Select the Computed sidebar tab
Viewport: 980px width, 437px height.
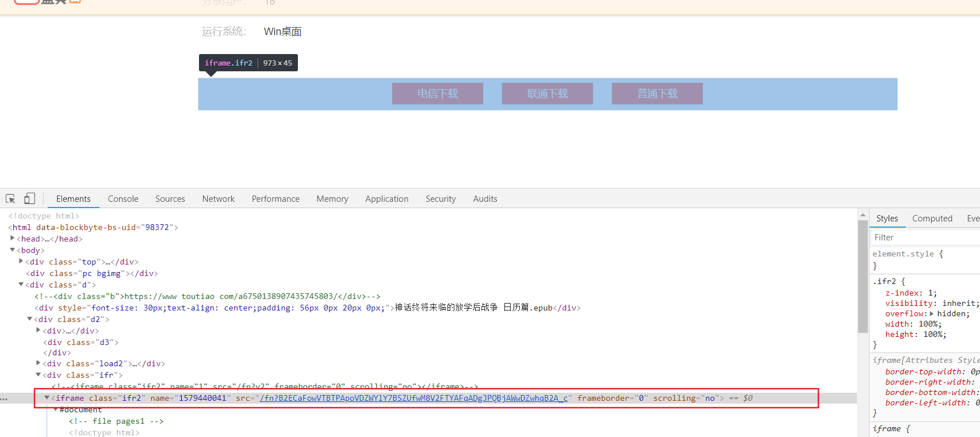click(x=932, y=218)
